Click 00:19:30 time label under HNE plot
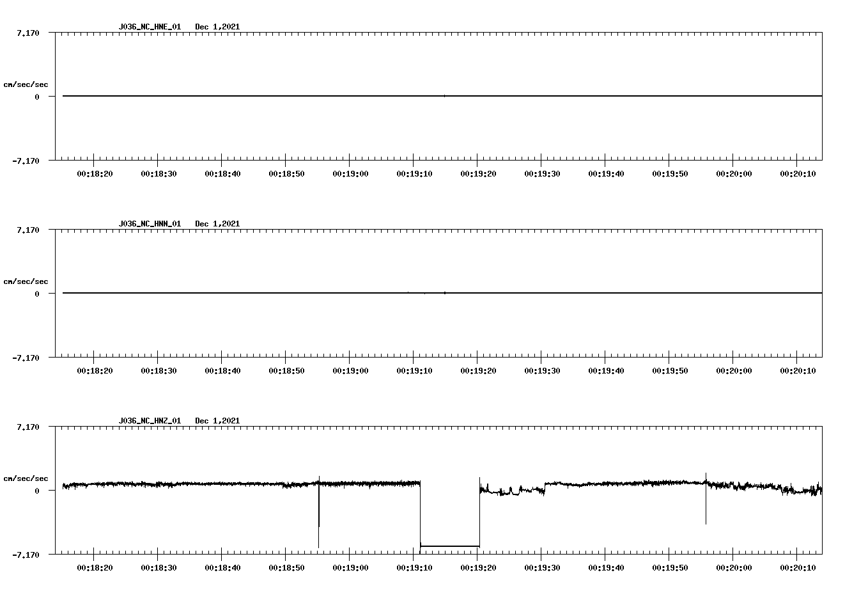This screenshot has width=868, height=591. (x=542, y=174)
